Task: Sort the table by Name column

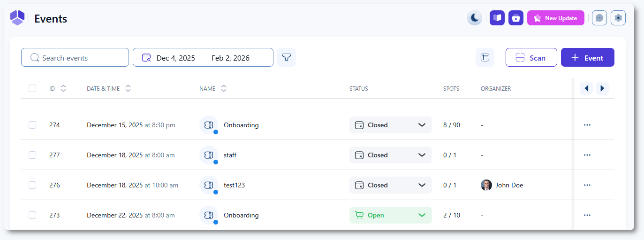Action: [x=224, y=88]
